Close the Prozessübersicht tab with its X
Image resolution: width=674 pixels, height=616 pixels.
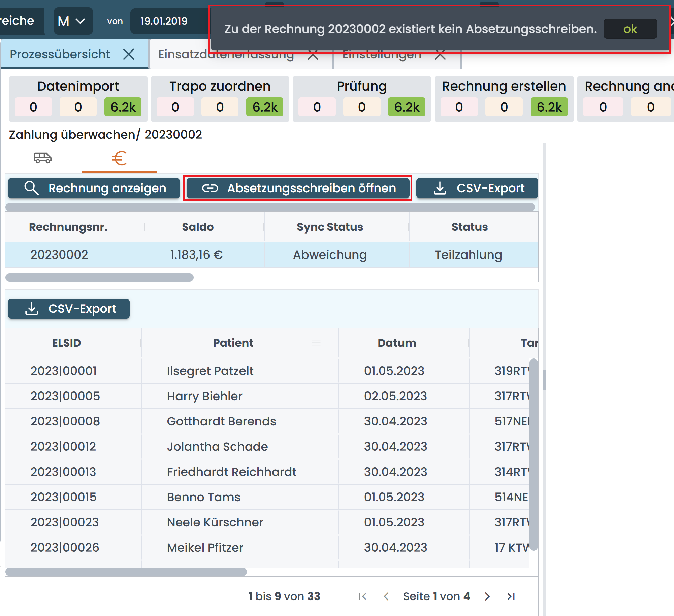coord(129,54)
